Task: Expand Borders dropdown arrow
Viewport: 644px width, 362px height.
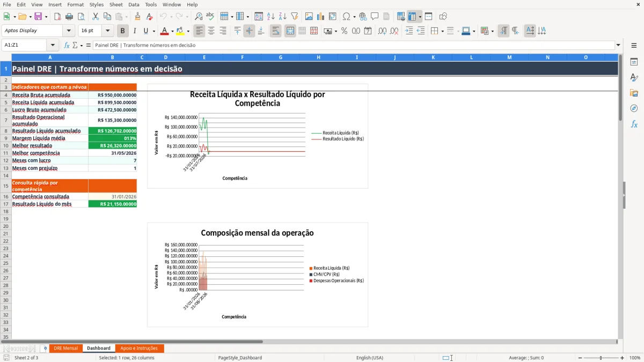Action: 442,31
